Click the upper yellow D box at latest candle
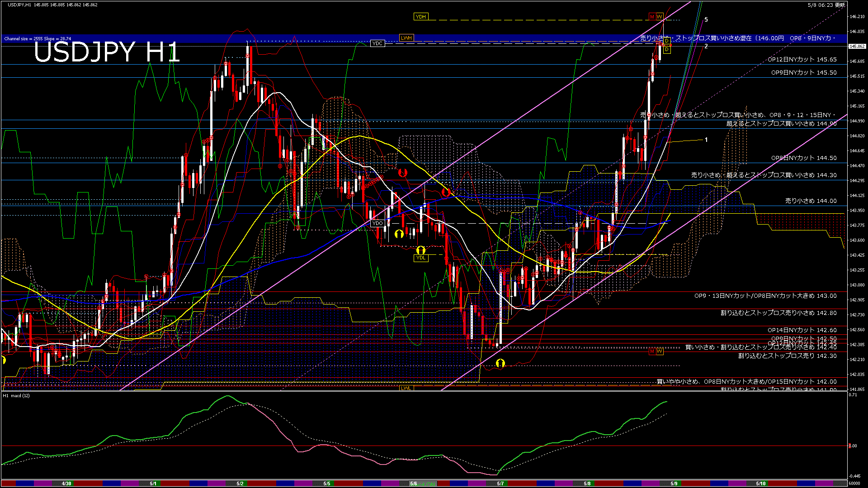The image size is (868, 488). tap(667, 41)
